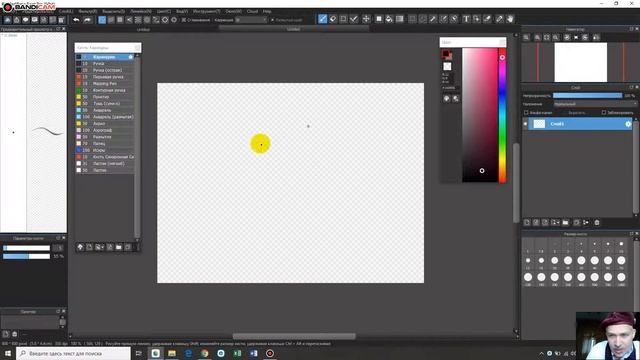
Task: Click the Redo arrow
Action: click(x=87, y=20)
